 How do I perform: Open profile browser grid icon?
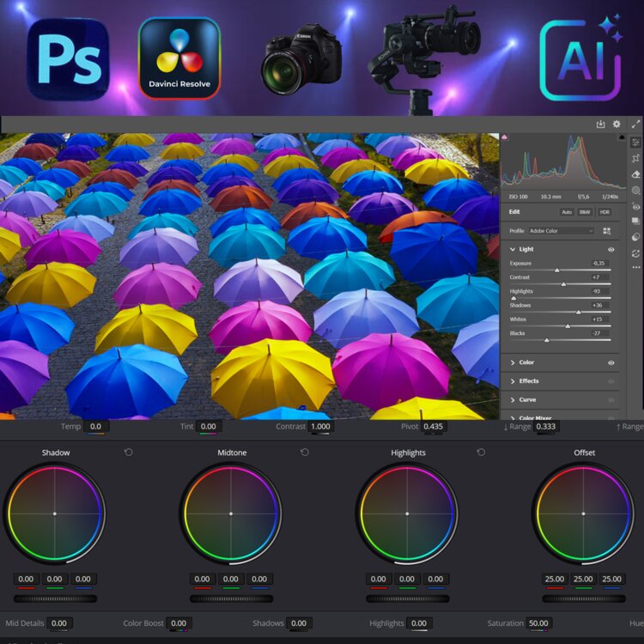tap(607, 231)
